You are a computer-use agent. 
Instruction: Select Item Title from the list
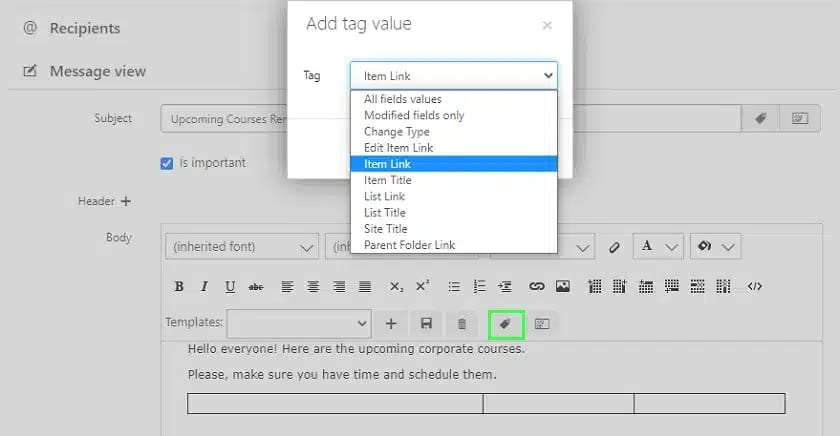pyautogui.click(x=454, y=180)
